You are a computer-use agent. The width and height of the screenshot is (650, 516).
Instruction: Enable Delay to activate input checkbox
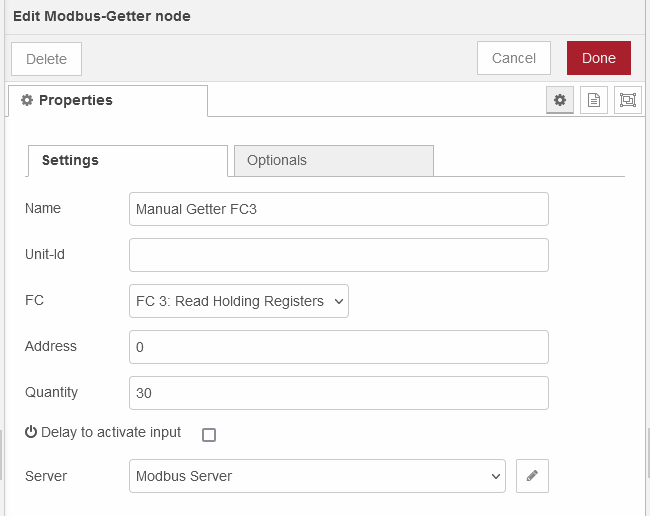pos(209,435)
